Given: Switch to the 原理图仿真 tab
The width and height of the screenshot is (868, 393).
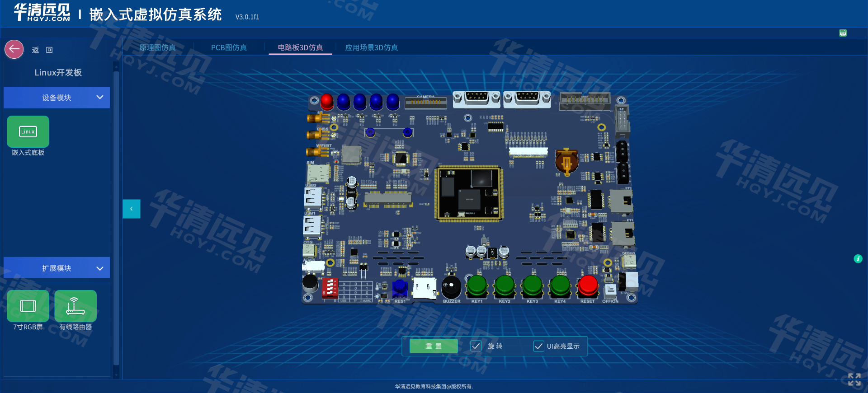Looking at the screenshot, I should click(157, 47).
